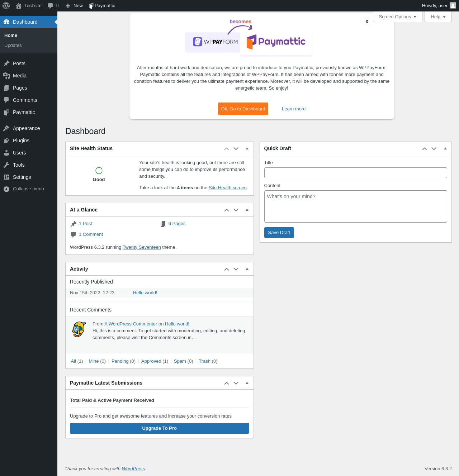Open the comments bubble icon in admin bar
459x476 pixels.
tap(51, 6)
